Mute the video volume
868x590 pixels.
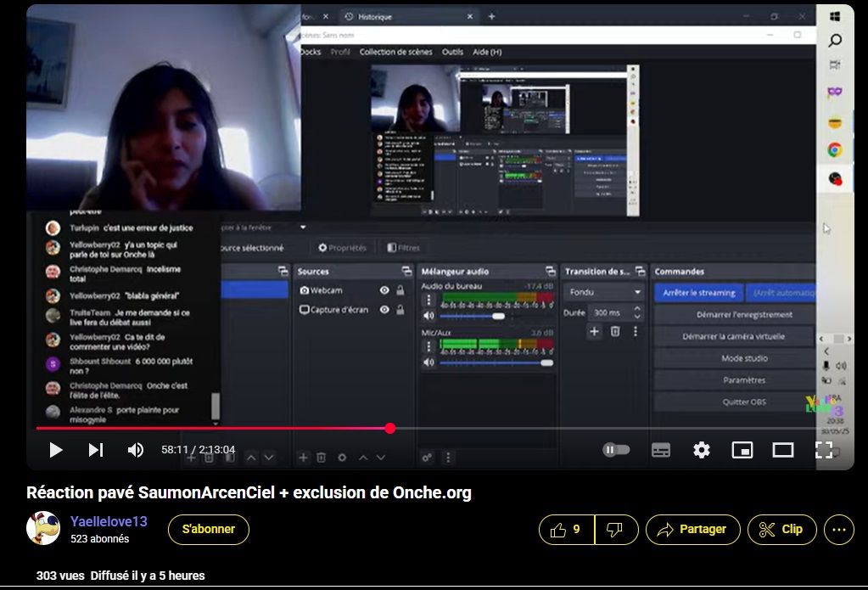pyautogui.click(x=135, y=450)
